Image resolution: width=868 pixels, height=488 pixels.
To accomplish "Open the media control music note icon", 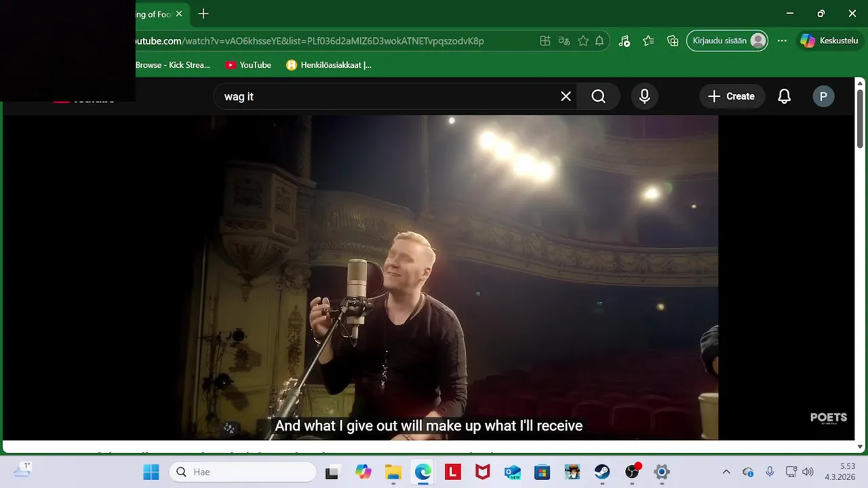I will click(x=625, y=41).
